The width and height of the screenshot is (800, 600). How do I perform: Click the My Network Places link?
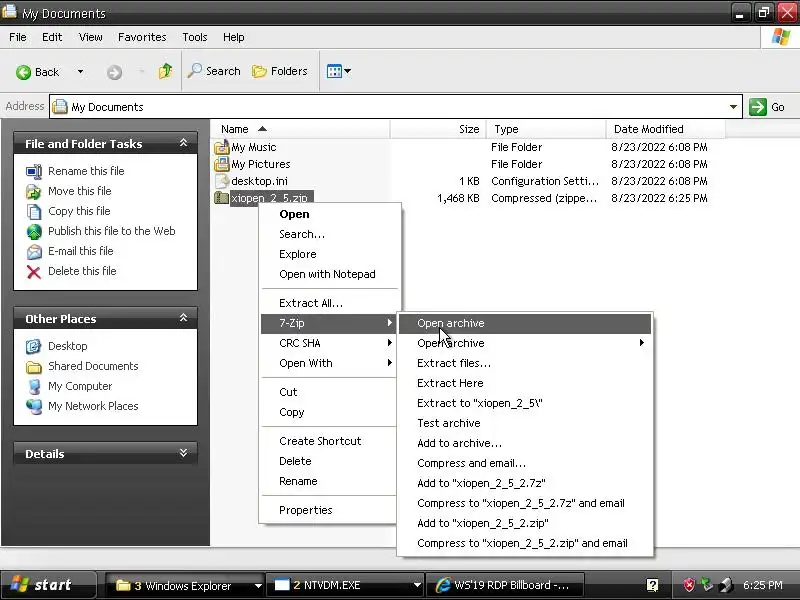(x=93, y=406)
